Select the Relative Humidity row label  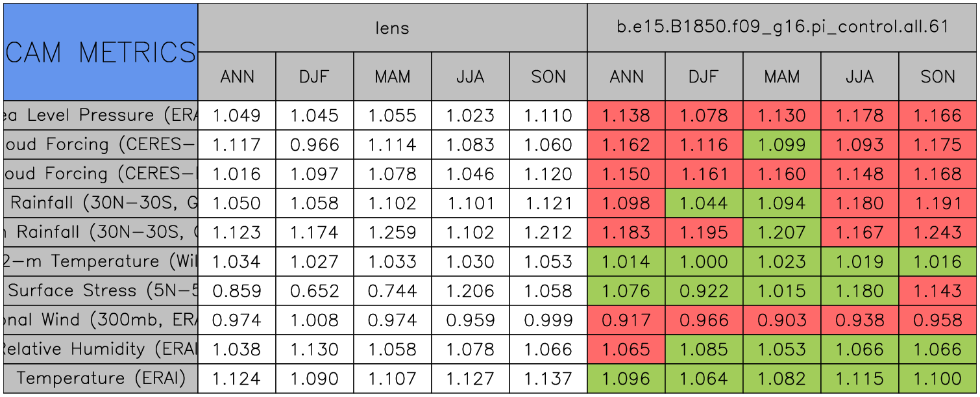tap(101, 350)
